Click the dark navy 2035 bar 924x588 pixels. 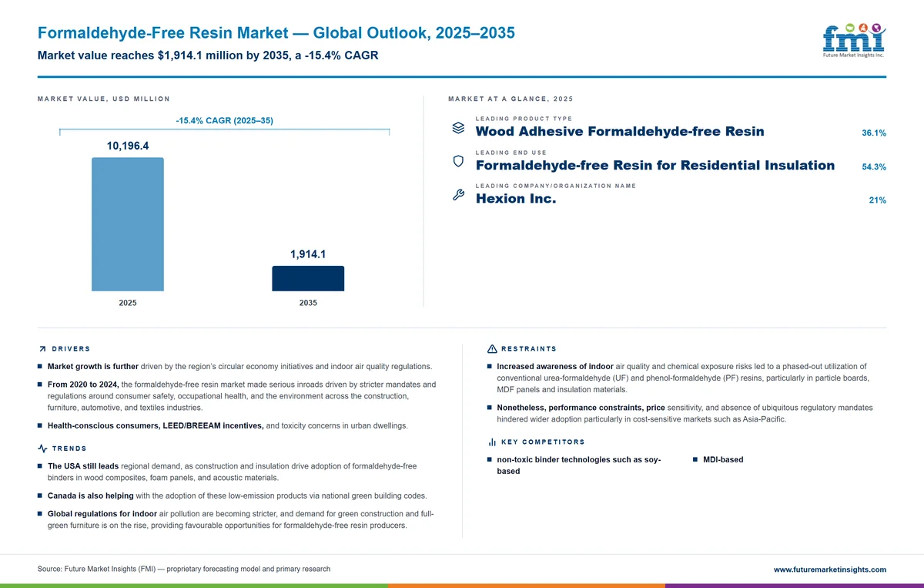[x=308, y=279]
